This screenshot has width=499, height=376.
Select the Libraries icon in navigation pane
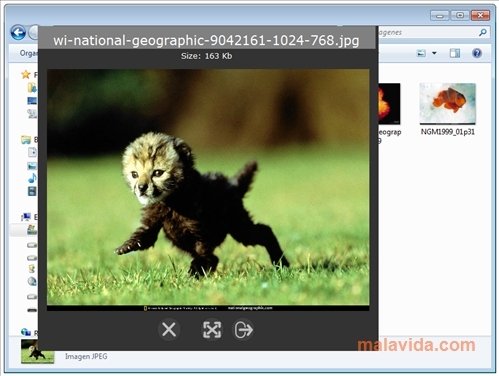[26, 140]
